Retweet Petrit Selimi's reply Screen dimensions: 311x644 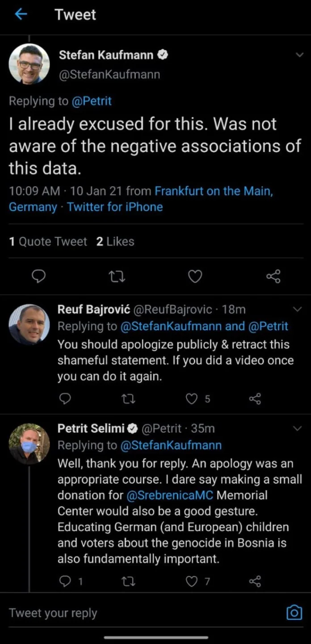129,581
